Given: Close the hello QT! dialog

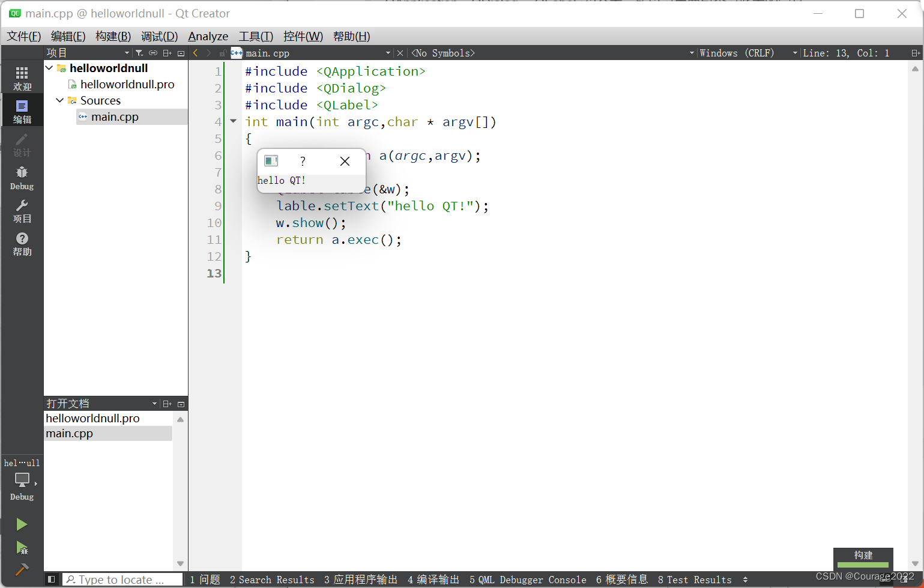Looking at the screenshot, I should 345,161.
